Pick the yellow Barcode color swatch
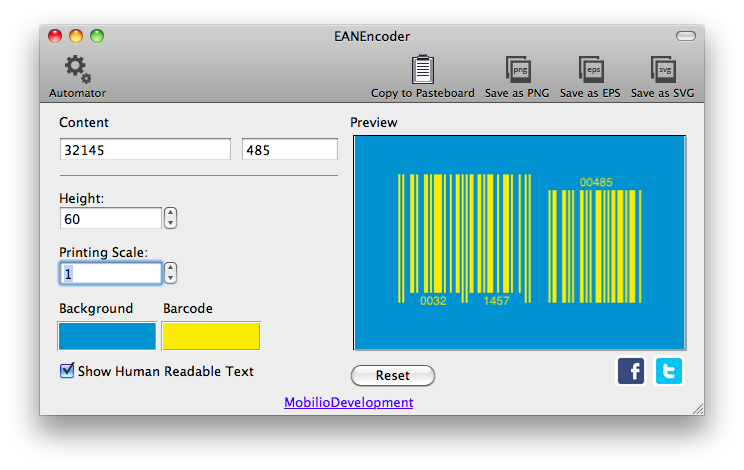Image resolution: width=744 pixels, height=470 pixels. pos(211,336)
